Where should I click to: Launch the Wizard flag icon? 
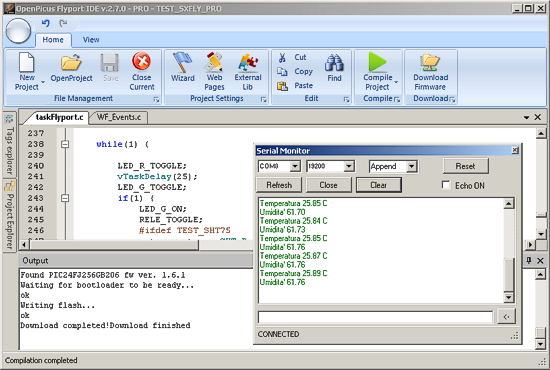[x=182, y=62]
